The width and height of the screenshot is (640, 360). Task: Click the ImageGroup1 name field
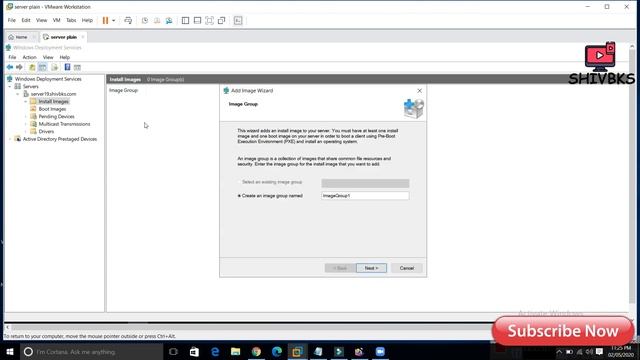tap(365, 196)
